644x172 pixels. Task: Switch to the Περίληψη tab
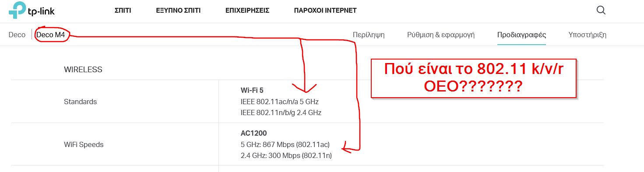(x=369, y=35)
